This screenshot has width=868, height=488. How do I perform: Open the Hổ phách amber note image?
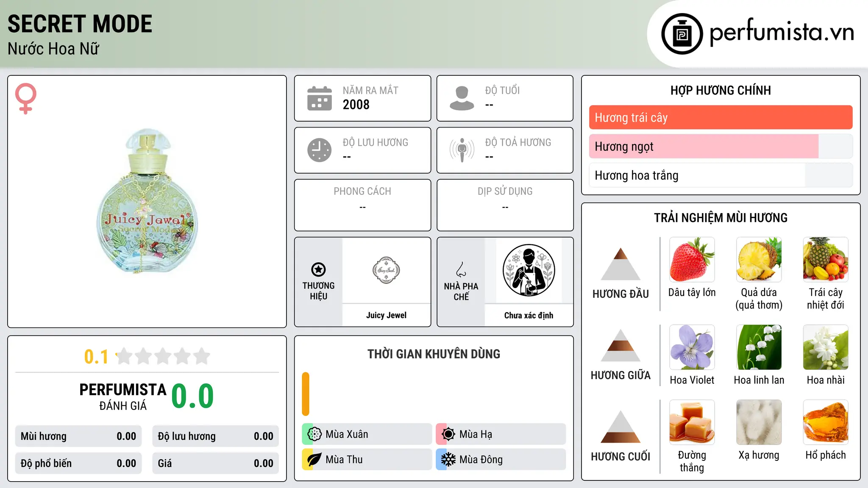[x=826, y=422]
